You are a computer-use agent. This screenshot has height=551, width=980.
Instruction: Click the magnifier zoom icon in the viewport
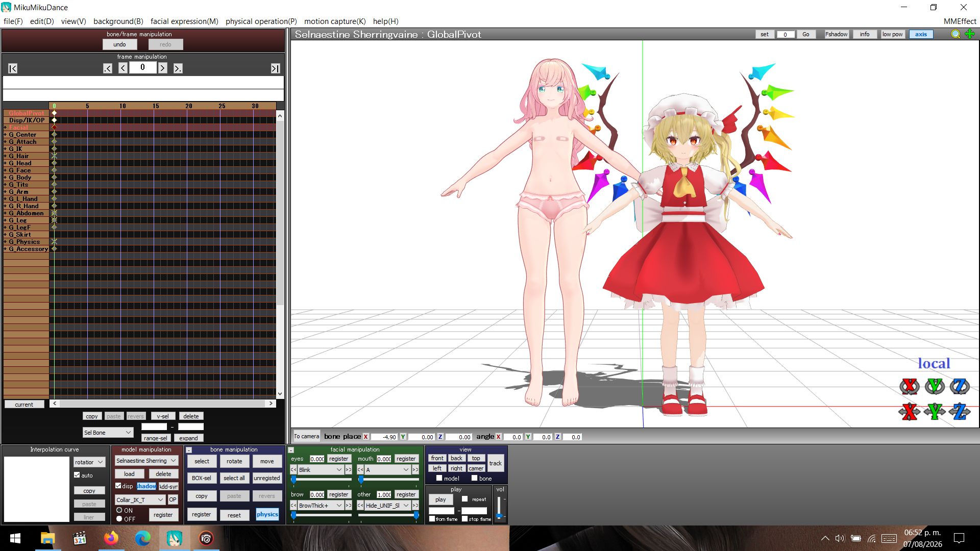pos(955,34)
